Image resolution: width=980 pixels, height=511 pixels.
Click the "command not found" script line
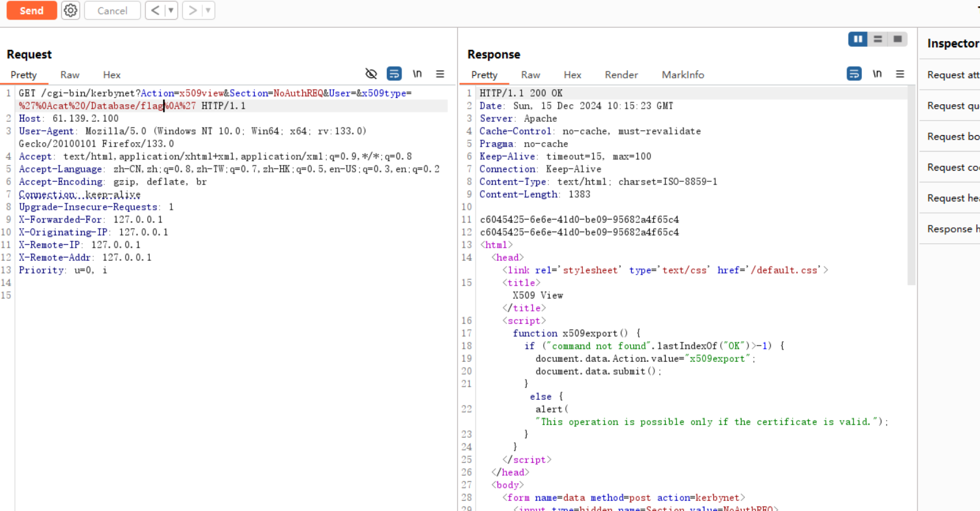pos(654,346)
